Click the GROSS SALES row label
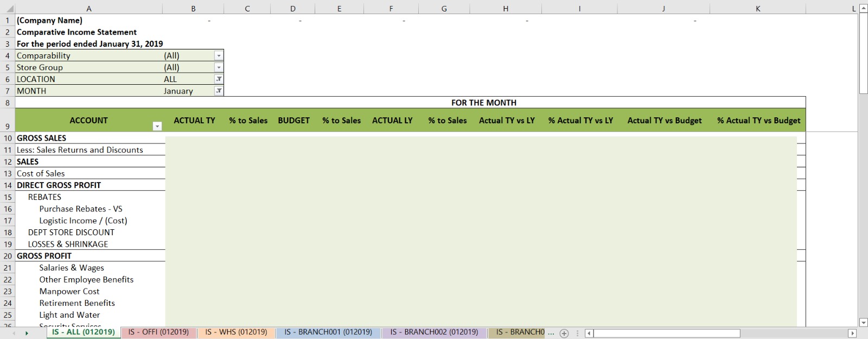The width and height of the screenshot is (868, 339). [x=41, y=138]
